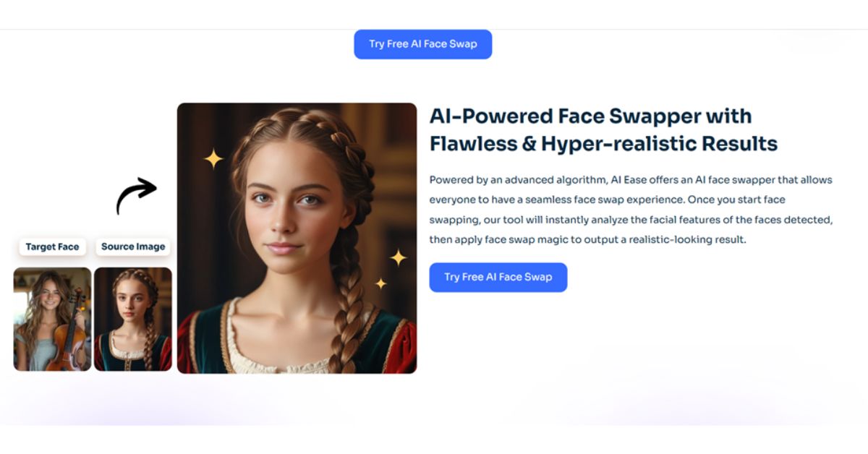Click the large sparkle star near the braid

pos(399,257)
